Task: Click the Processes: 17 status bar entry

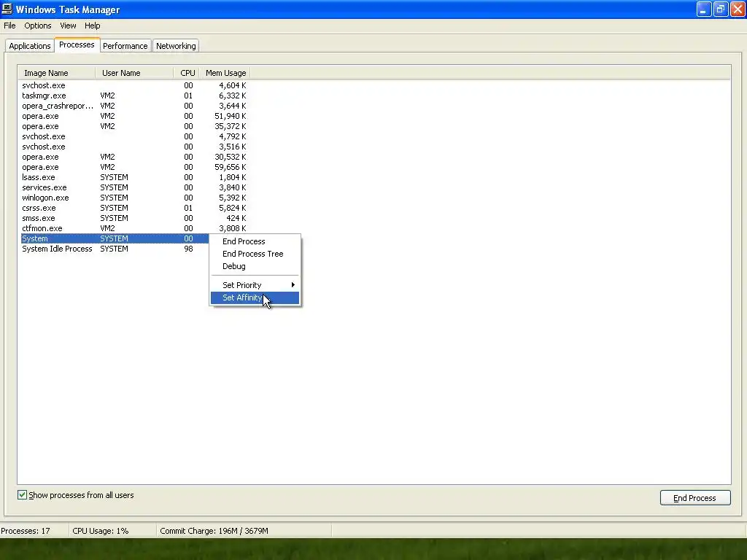Action: tap(26, 531)
